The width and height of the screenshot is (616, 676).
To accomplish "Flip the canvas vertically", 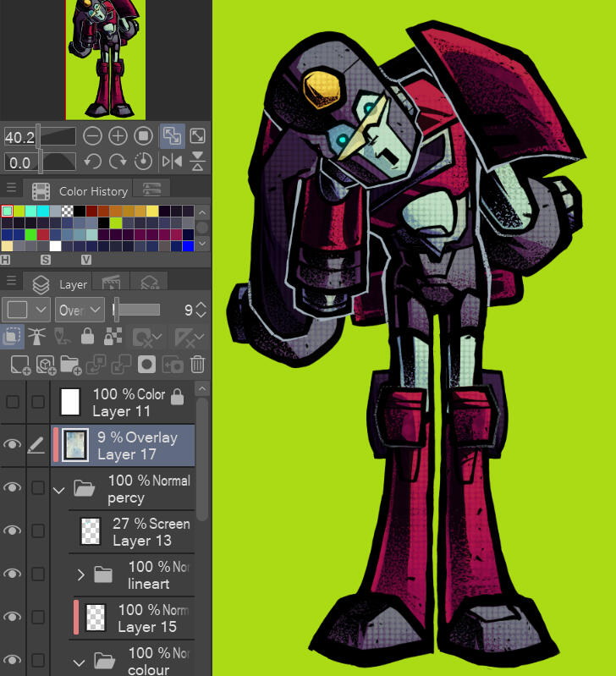I will point(197,162).
